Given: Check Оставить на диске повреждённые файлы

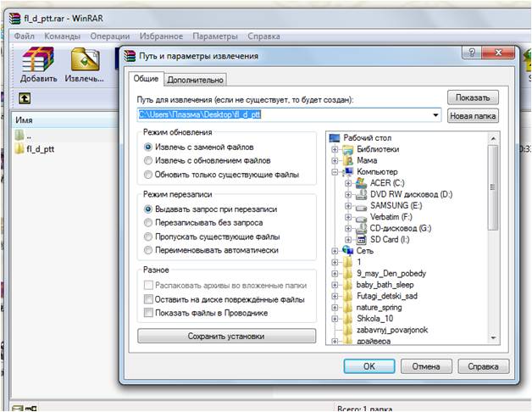Looking at the screenshot, I should coord(148,299).
